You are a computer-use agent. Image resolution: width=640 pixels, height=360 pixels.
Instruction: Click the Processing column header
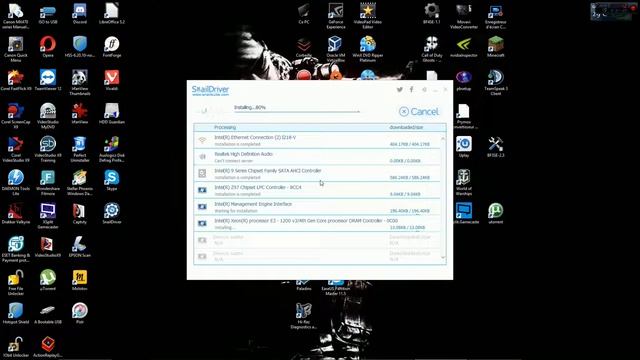(x=225, y=127)
